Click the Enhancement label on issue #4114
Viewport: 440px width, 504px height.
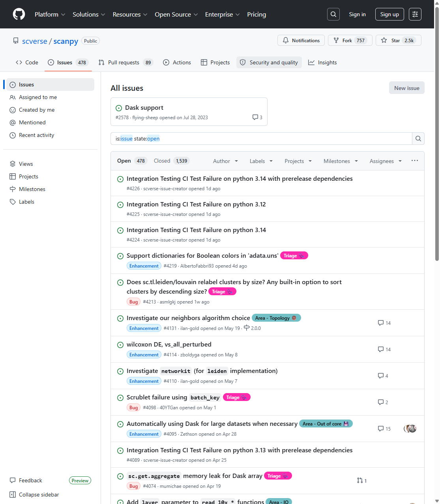click(144, 355)
